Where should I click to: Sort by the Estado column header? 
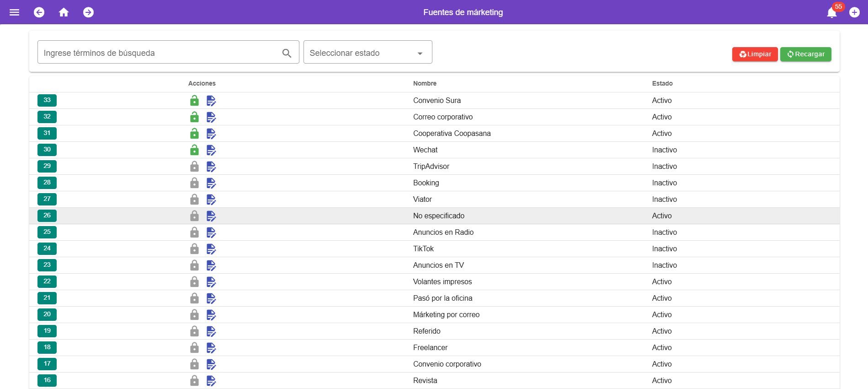pyautogui.click(x=662, y=83)
